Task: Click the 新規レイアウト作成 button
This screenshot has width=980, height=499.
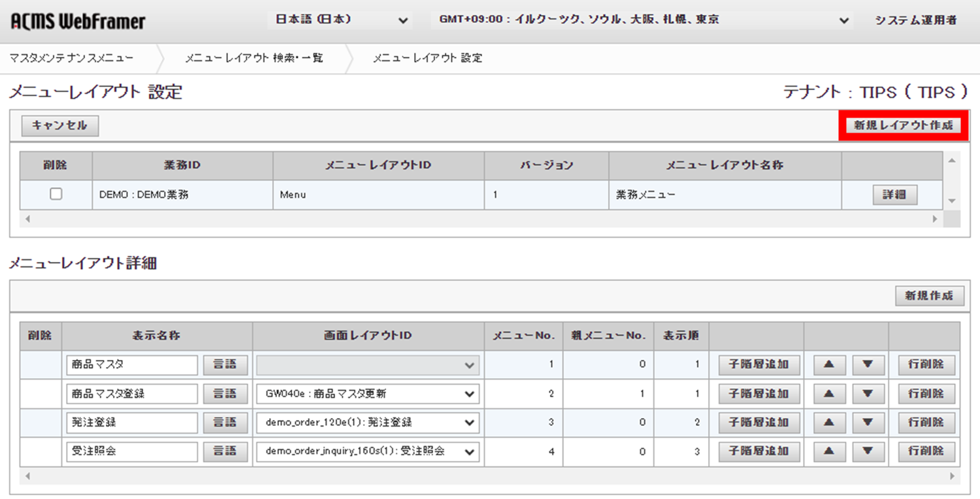Action: (902, 126)
